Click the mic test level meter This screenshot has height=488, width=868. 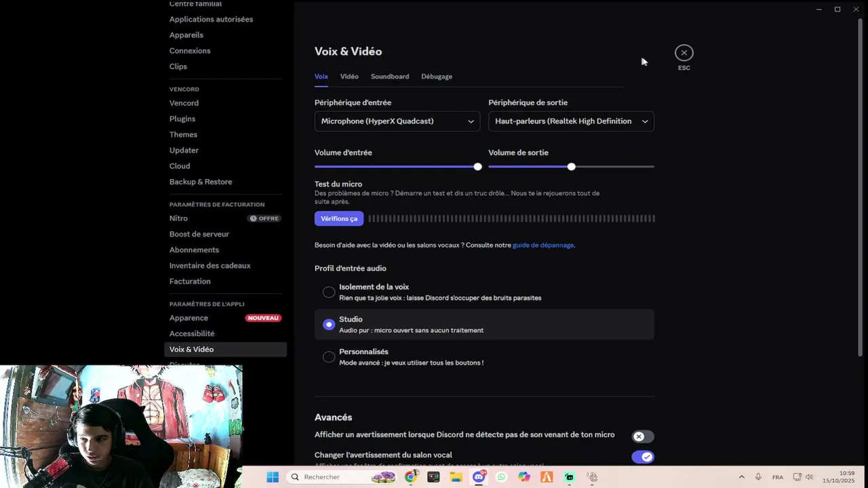pos(512,218)
